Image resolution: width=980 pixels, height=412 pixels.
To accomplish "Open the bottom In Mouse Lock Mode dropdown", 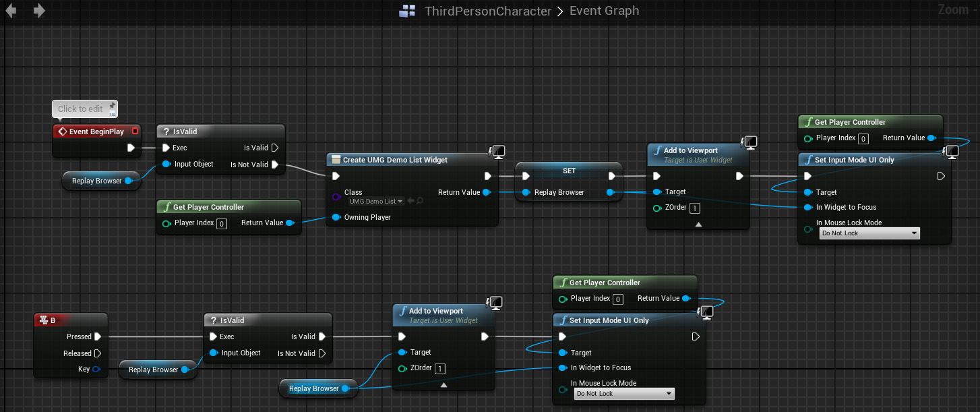I will click(x=625, y=394).
